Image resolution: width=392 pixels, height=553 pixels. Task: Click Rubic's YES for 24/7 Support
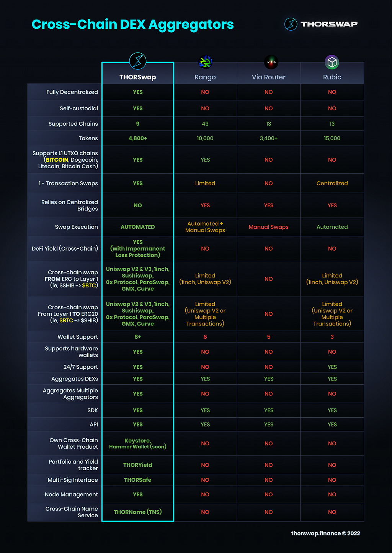pyautogui.click(x=332, y=367)
